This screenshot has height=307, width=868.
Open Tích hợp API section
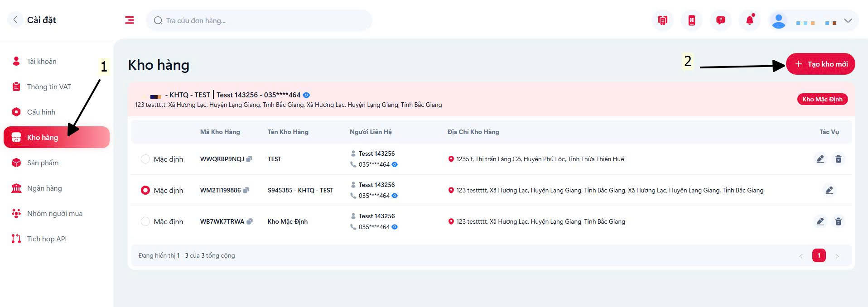pyautogui.click(x=57, y=239)
